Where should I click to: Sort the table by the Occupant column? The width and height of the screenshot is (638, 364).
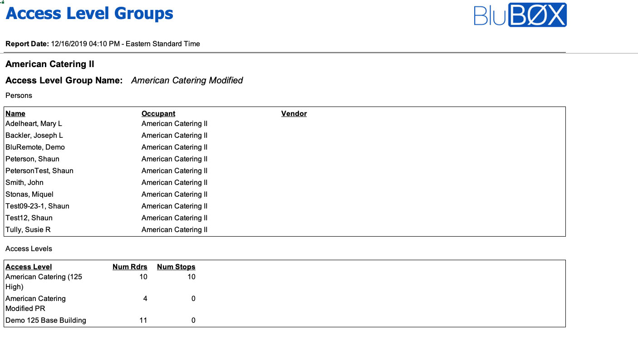coord(158,113)
